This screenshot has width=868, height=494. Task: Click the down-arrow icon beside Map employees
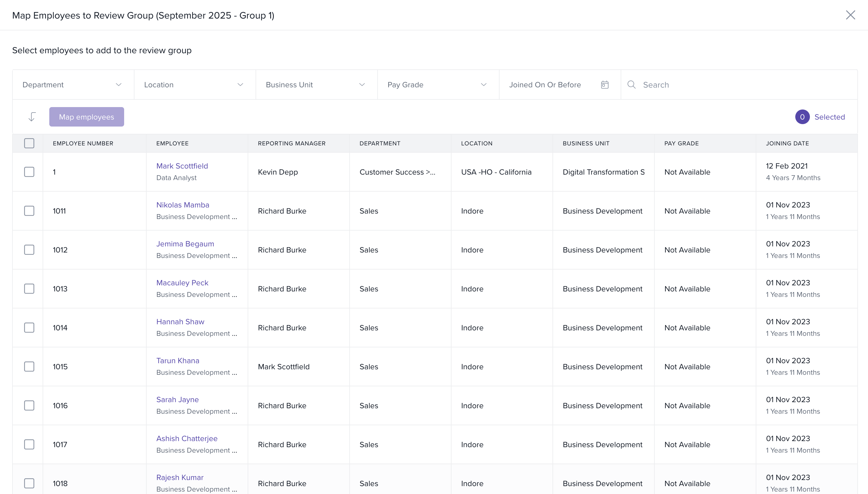pos(32,117)
